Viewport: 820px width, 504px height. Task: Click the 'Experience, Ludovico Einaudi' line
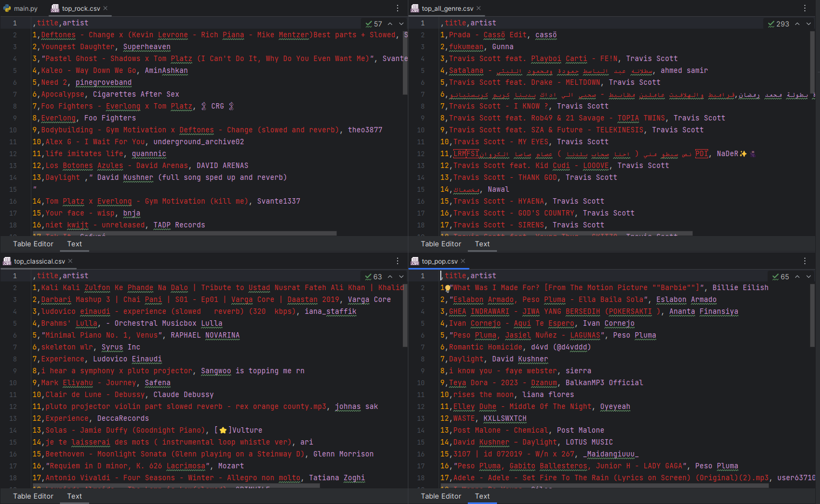click(97, 359)
